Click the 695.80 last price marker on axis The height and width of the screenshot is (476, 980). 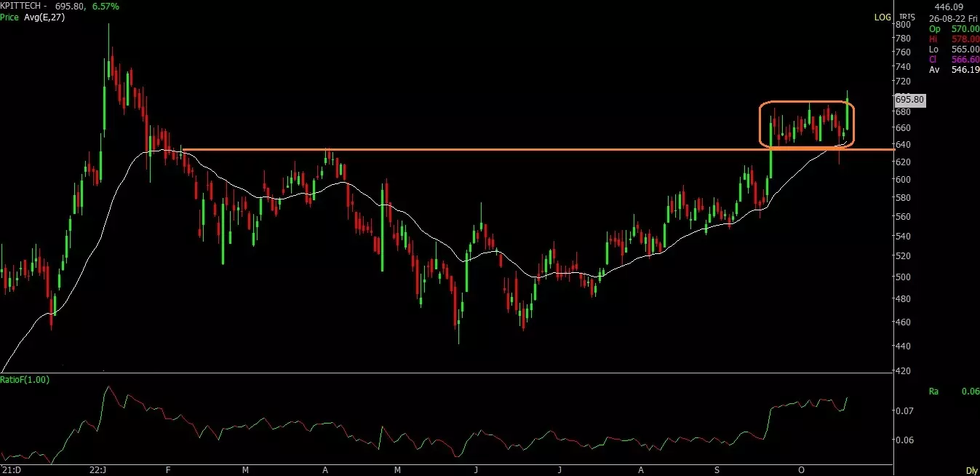(x=912, y=100)
